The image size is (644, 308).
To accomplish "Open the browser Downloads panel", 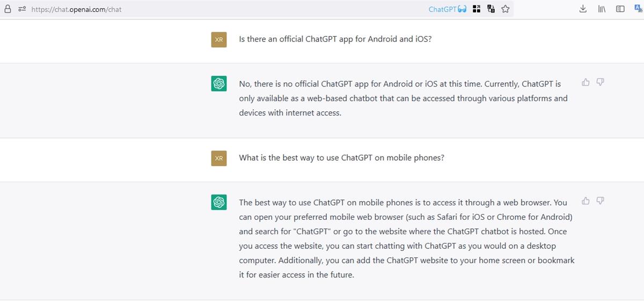I will point(583,9).
